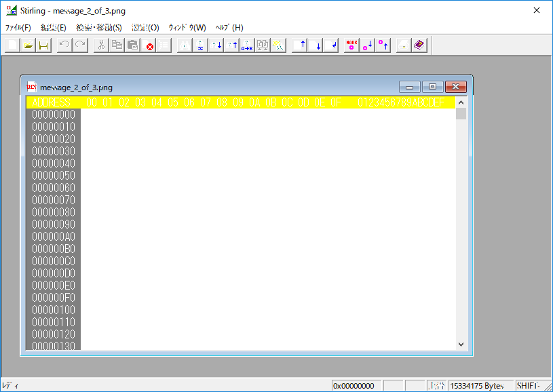Click the 15334175 Bytes file size indicator
This screenshot has width=553, height=392.
tap(481, 386)
